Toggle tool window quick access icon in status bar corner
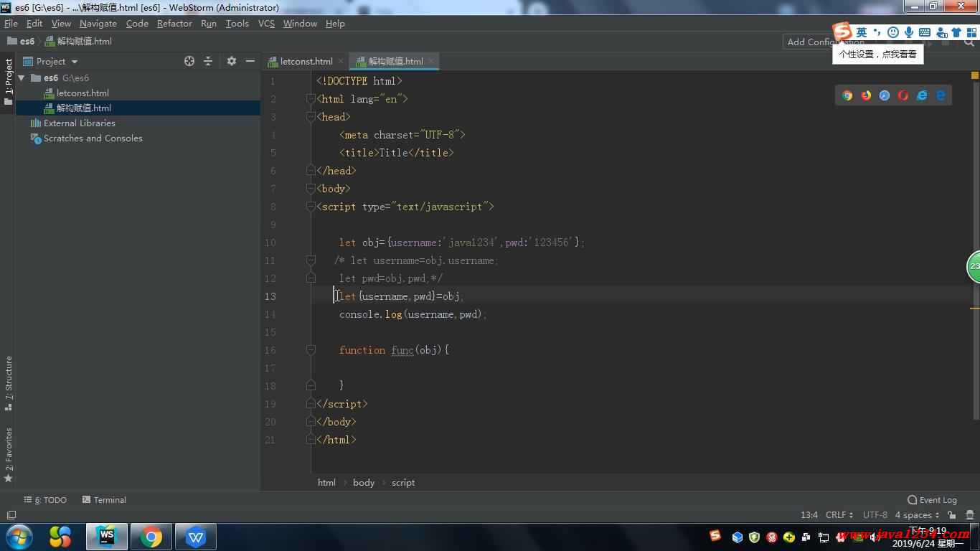Screen dimensions: 980x551 click(11, 515)
